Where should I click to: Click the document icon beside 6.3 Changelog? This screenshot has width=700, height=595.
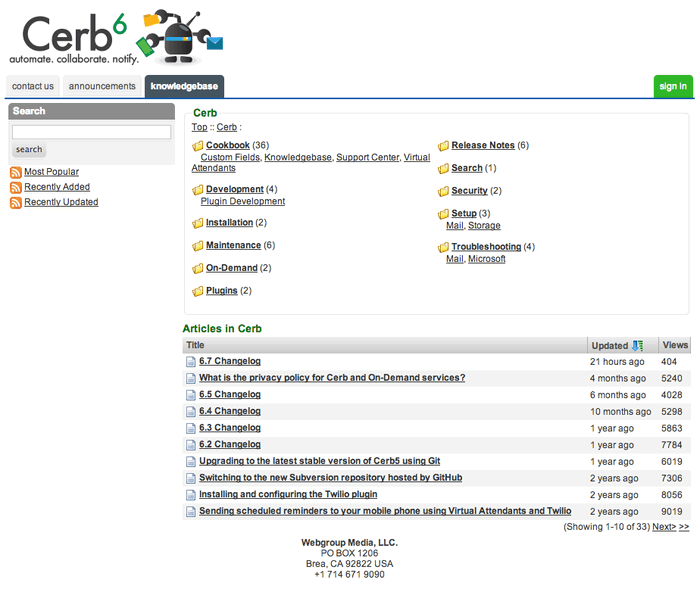click(191, 428)
